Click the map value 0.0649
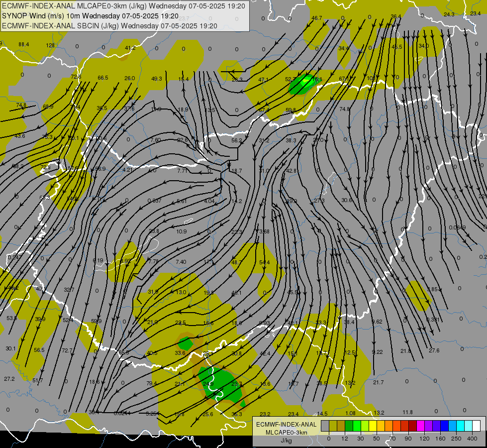This screenshot has height=448, width=487. coord(457,227)
